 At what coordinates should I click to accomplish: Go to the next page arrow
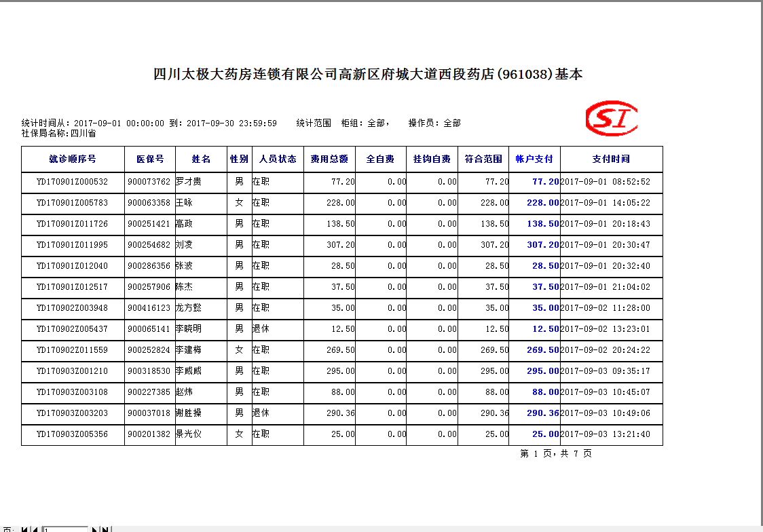point(94,529)
